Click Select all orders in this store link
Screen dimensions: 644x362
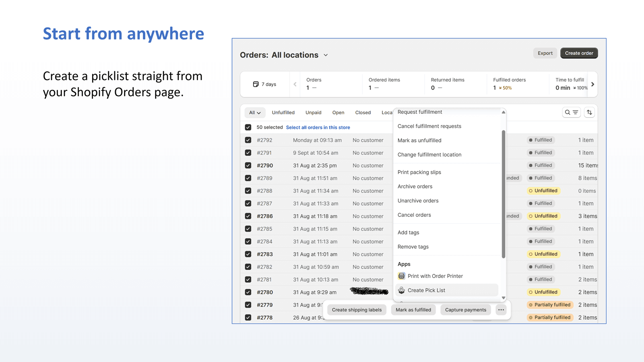[x=318, y=128]
